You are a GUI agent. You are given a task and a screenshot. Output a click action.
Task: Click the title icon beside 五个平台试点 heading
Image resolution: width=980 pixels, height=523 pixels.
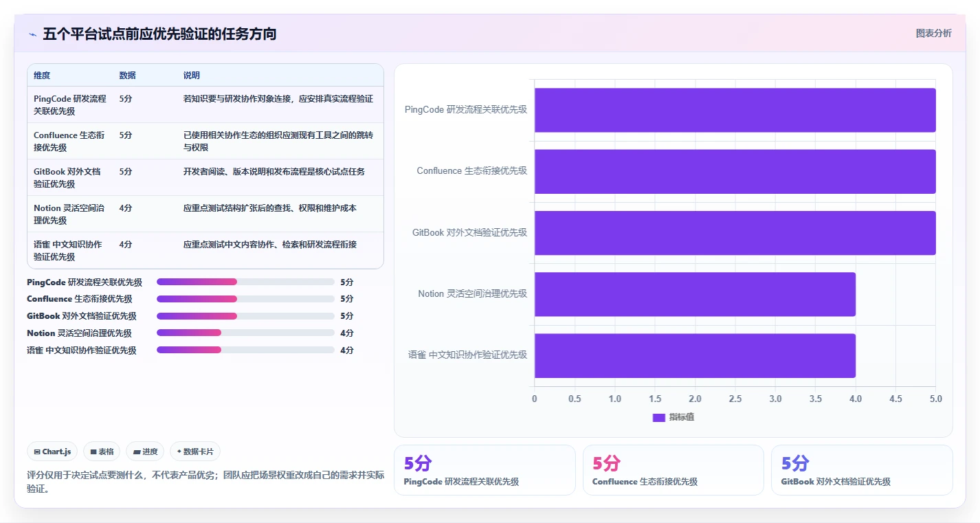click(x=32, y=34)
